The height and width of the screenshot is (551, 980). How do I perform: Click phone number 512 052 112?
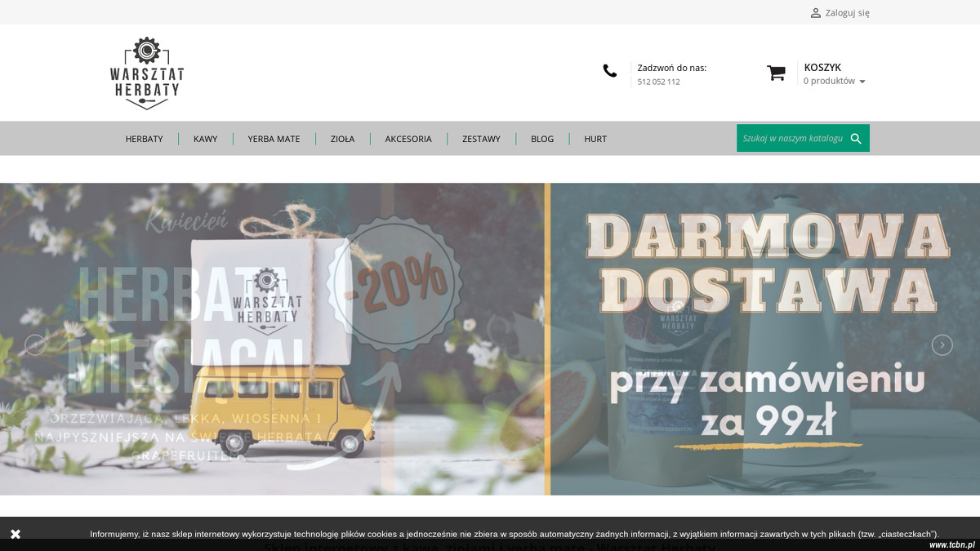659,82
